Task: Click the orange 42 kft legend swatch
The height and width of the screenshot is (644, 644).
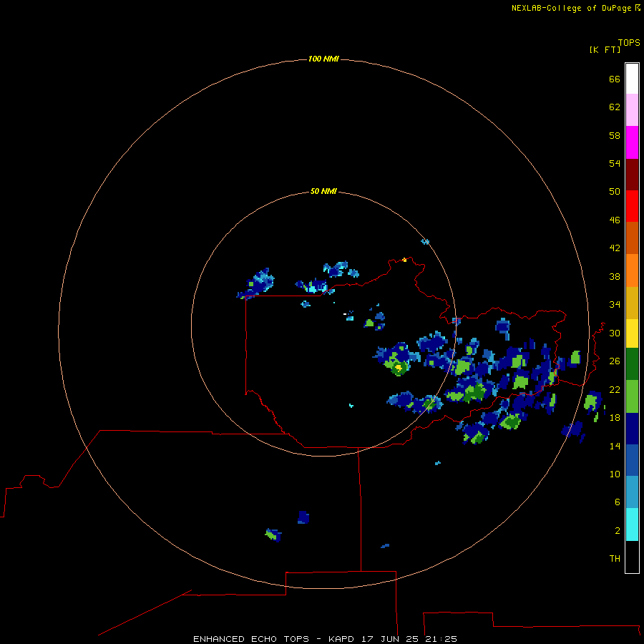Action: pos(632,270)
